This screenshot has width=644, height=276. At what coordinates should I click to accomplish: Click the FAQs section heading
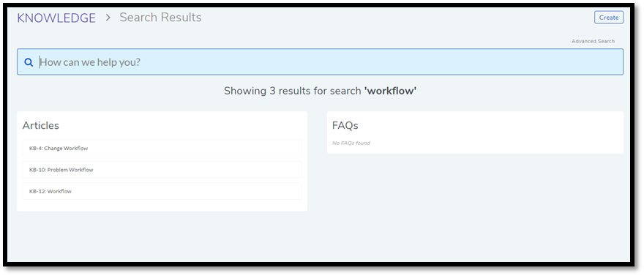pyautogui.click(x=345, y=126)
